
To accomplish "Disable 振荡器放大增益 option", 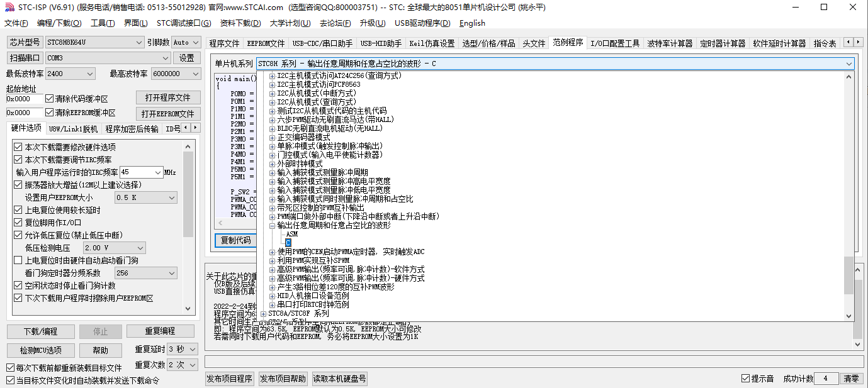I will click(18, 185).
